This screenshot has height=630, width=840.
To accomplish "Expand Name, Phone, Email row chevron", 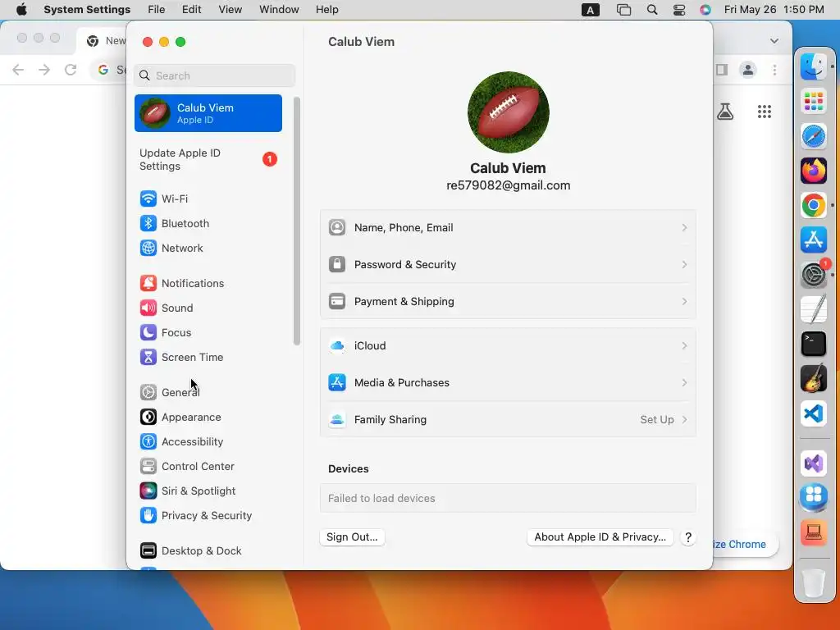I will (684, 228).
